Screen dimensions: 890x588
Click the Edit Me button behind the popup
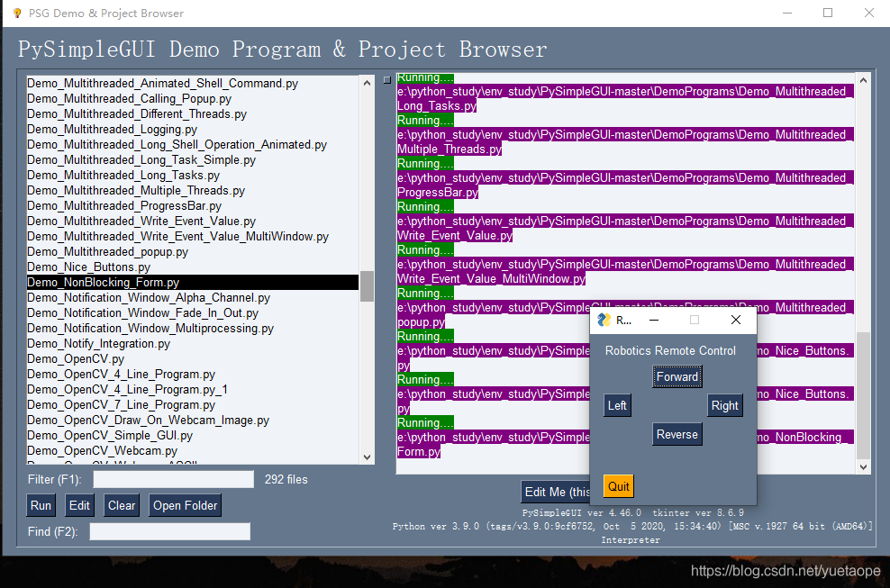pyautogui.click(x=556, y=492)
